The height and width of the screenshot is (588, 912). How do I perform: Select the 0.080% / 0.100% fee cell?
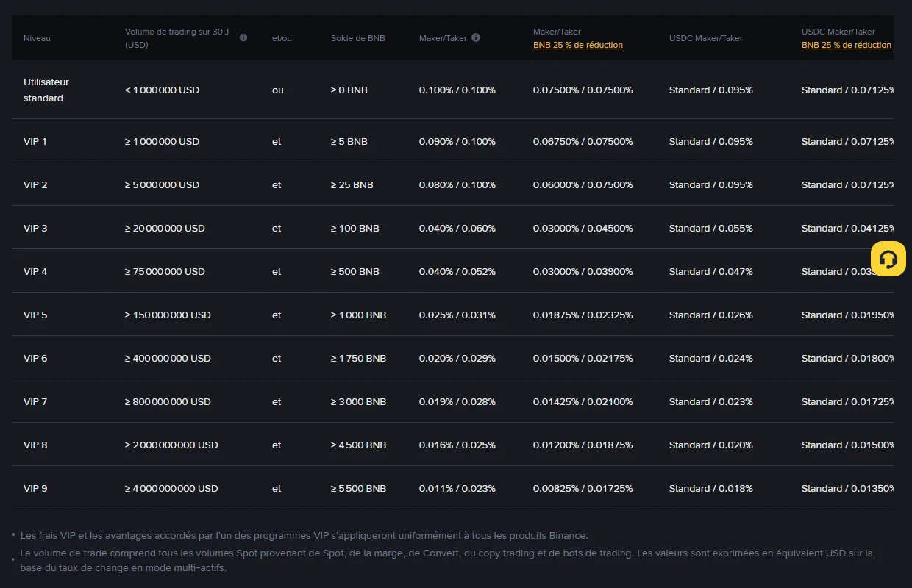(457, 184)
